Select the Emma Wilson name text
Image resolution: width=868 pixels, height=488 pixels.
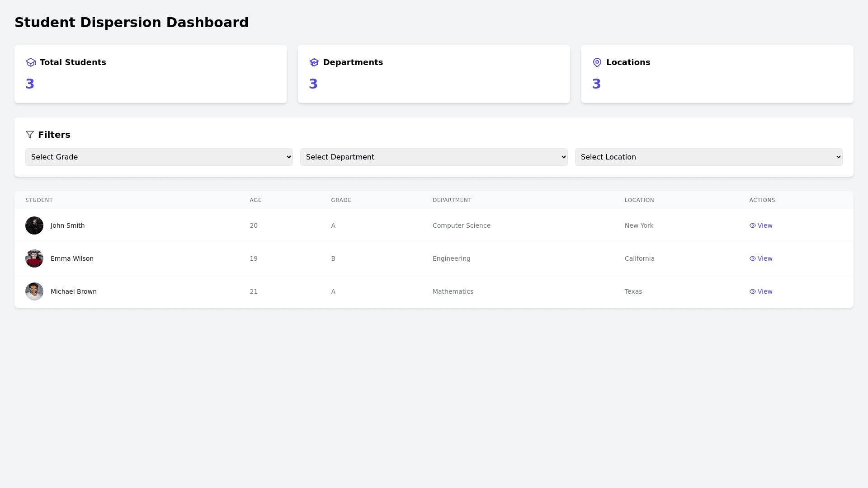click(72, 258)
